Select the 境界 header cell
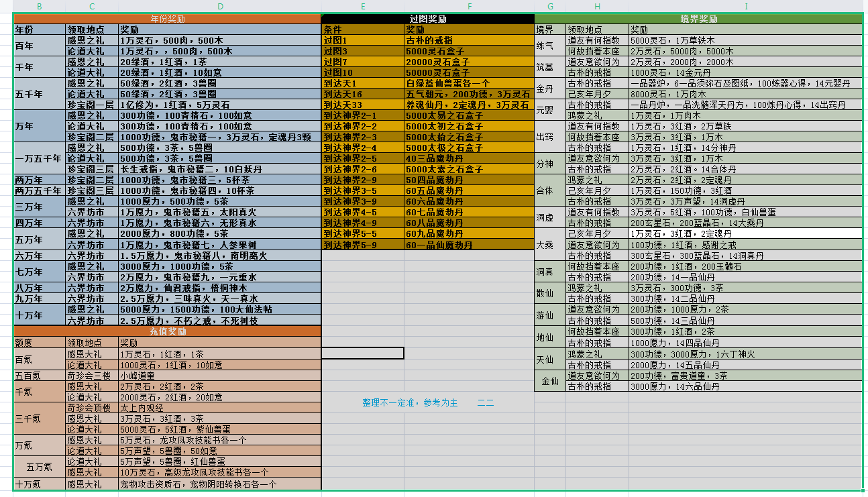This screenshot has height=497, width=868. [550, 30]
